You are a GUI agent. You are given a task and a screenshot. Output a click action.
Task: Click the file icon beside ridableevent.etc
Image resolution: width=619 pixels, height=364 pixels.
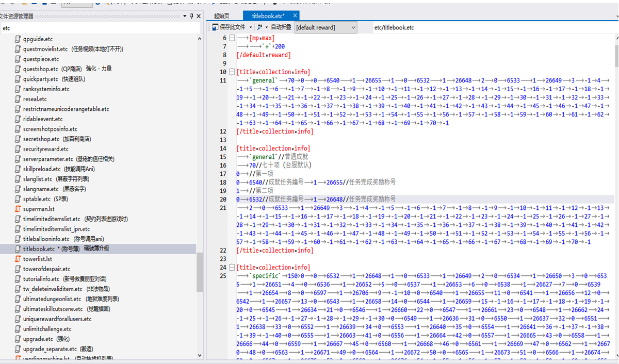18,119
